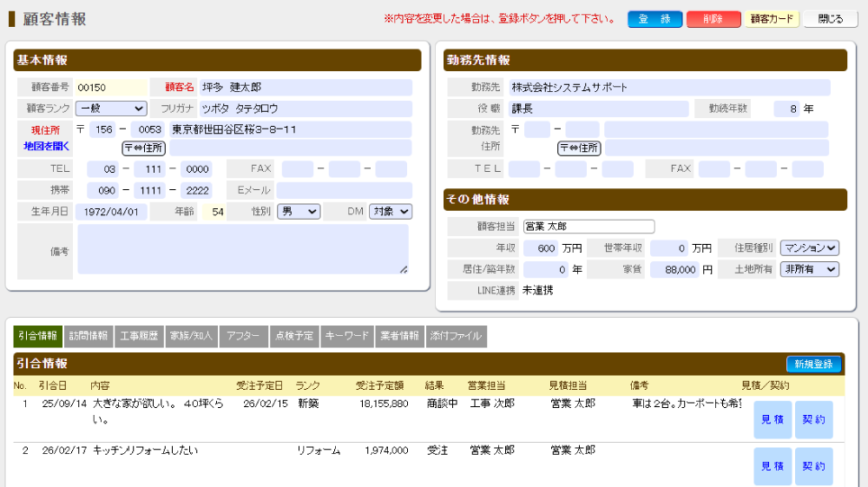The height and width of the screenshot is (487, 868).
Task: Click the 備考 textarea corner grip
Action: [404, 269]
